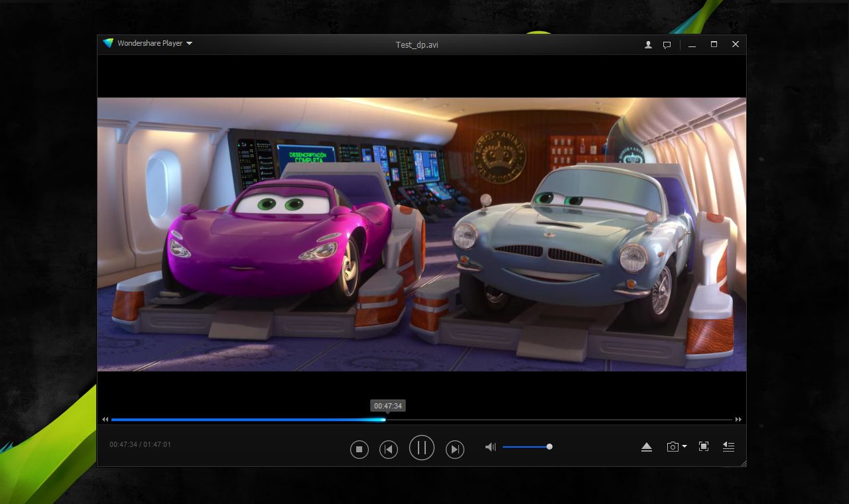Click the seek bar playhead position
The height and width of the screenshot is (504, 849).
click(384, 420)
